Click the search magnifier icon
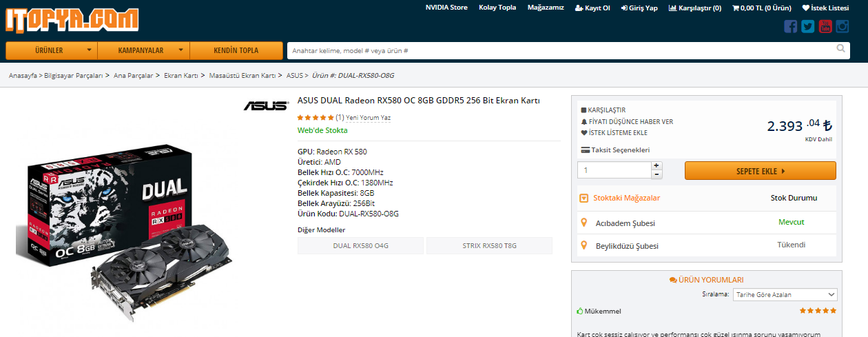 click(x=841, y=48)
